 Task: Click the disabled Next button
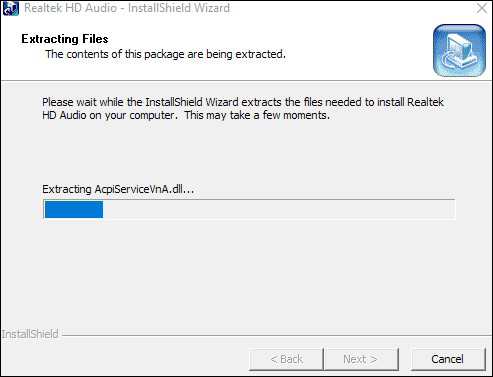[361, 359]
